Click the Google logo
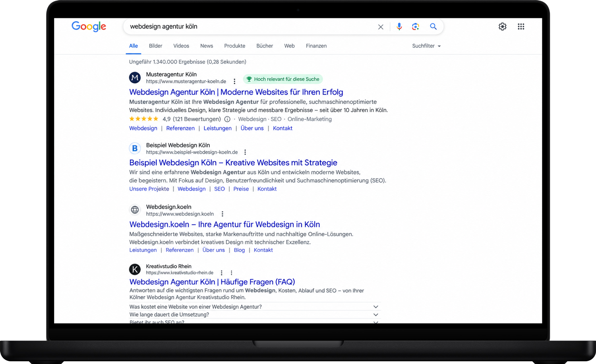The image size is (596, 364). pyautogui.click(x=89, y=27)
